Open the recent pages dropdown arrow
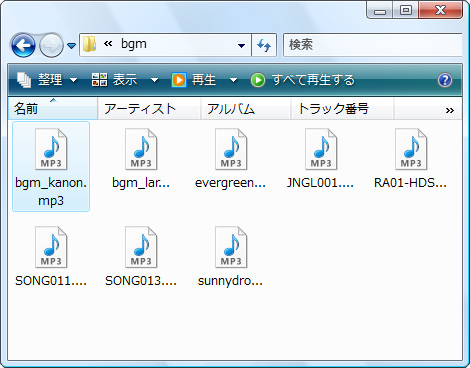Screen dimensions: 470x368 [71, 45]
